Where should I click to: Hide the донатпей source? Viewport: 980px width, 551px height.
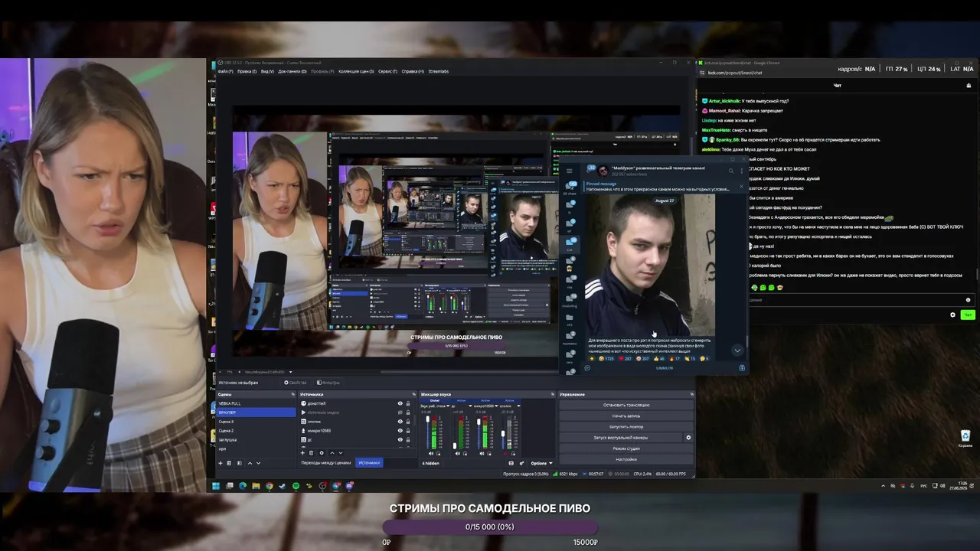click(x=400, y=403)
